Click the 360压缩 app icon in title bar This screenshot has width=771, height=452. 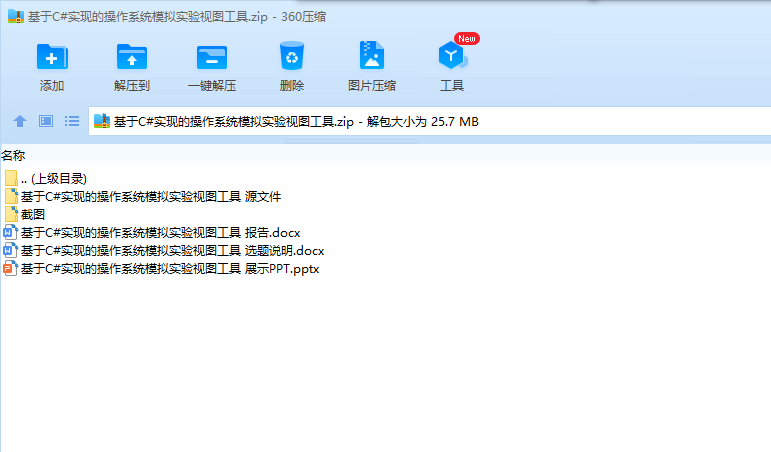pyautogui.click(x=16, y=16)
